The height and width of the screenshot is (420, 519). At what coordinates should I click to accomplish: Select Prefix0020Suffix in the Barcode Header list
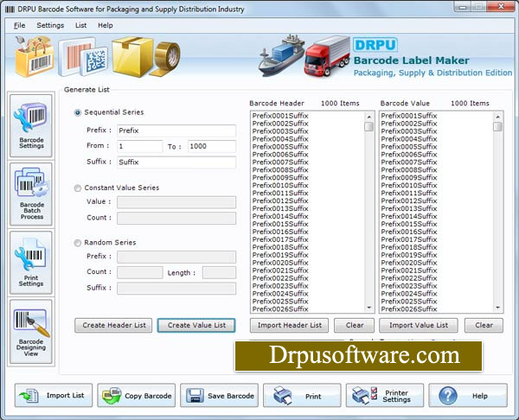tap(280, 263)
